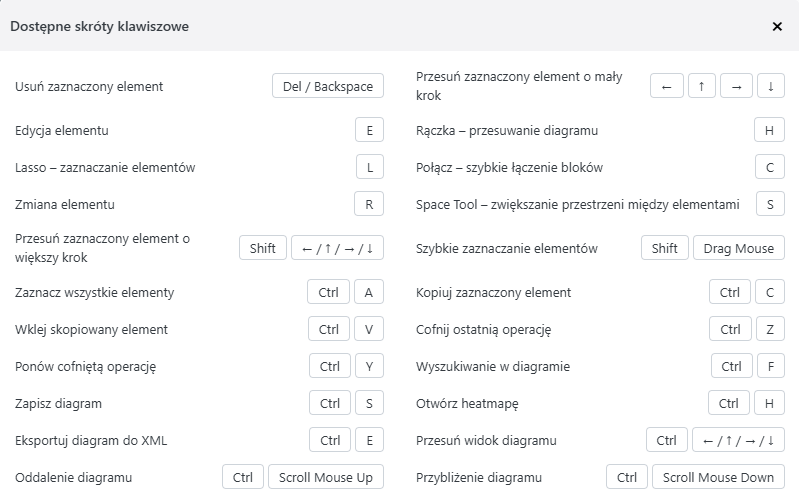This screenshot has width=799, height=500.
Task: Click the down arrow key badge
Action: click(770, 86)
